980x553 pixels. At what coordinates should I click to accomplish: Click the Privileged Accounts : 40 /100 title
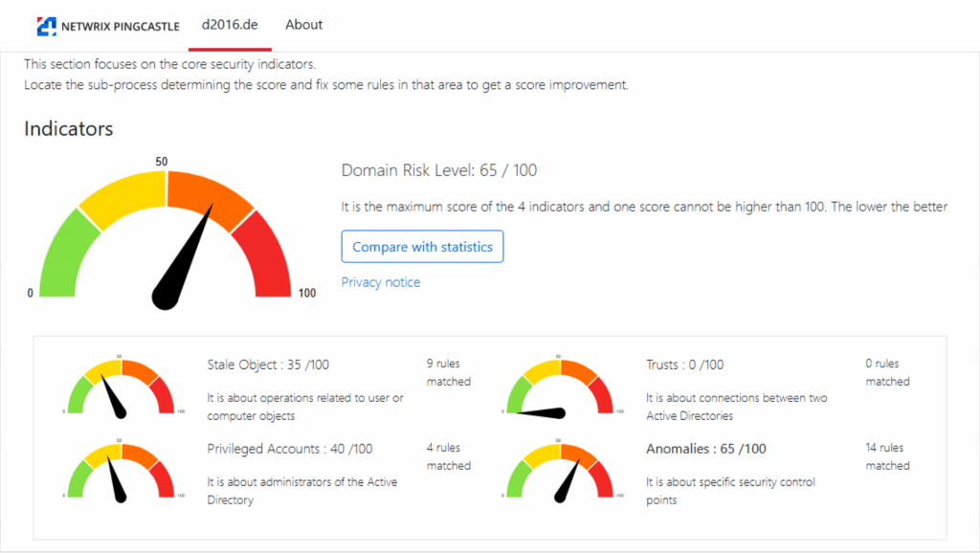(290, 449)
